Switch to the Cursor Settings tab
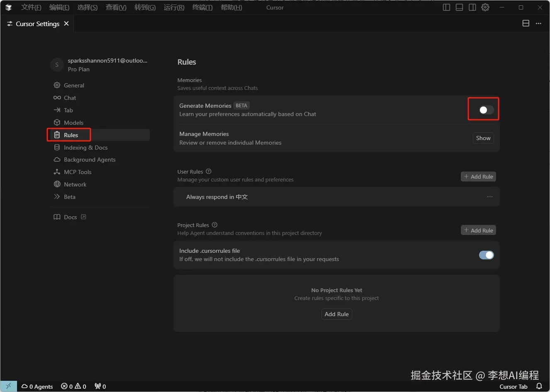Viewport: 550px width, 392px height. click(37, 24)
